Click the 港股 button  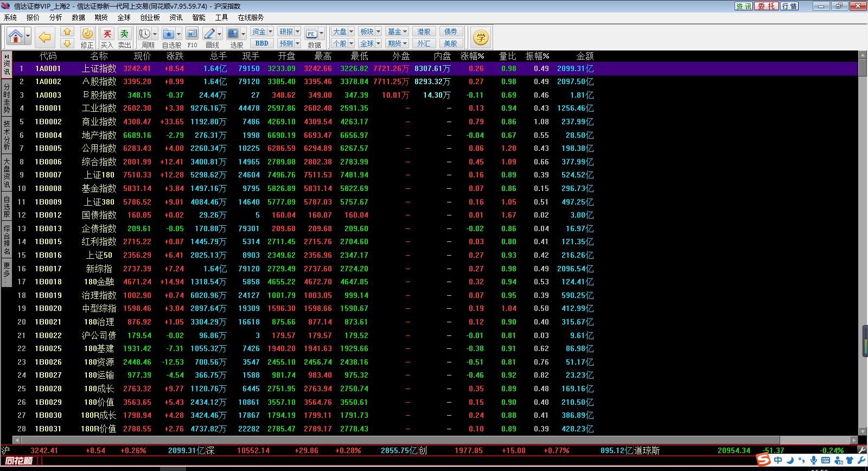point(424,31)
